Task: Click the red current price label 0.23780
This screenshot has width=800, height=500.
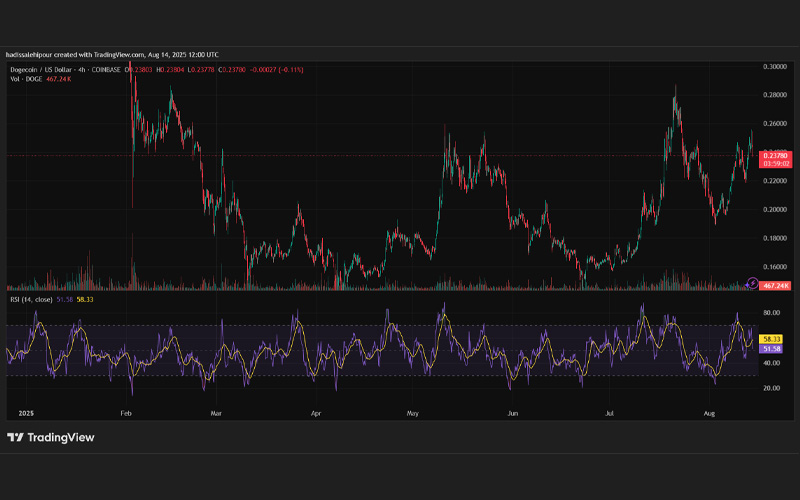Action: coord(776,156)
